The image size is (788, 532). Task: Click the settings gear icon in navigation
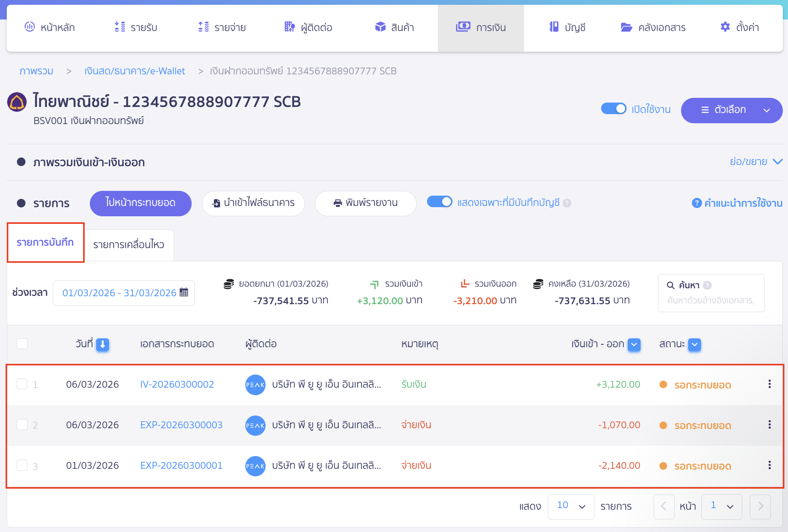pyautogui.click(x=725, y=27)
